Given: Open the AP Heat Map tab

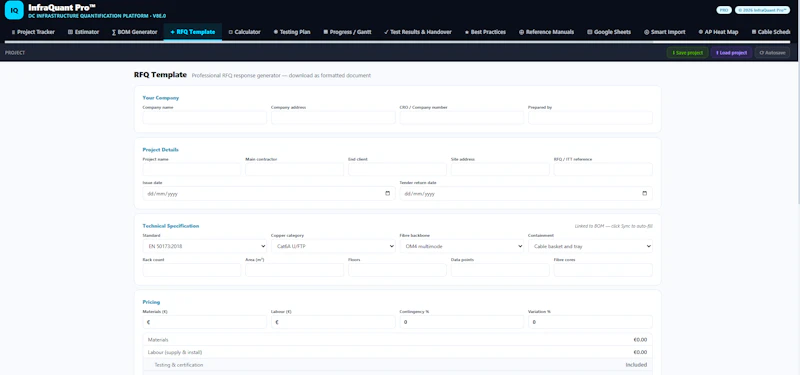Looking at the screenshot, I should point(718,32).
